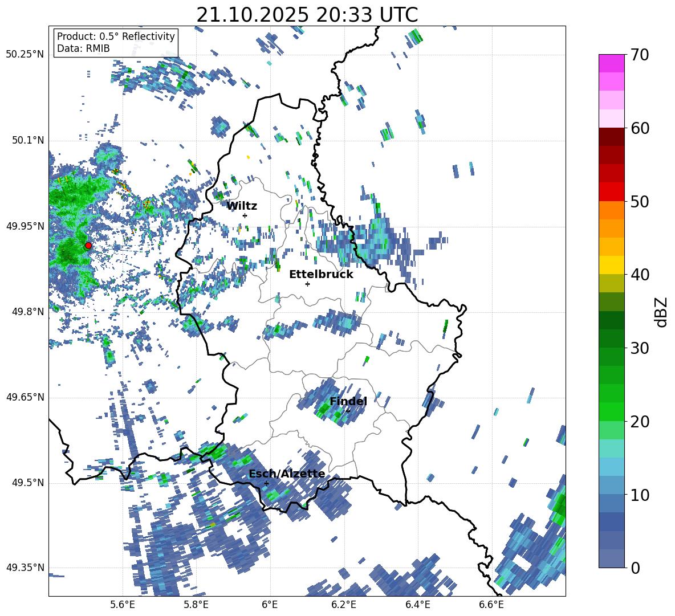Viewport: 675px width, 616px height.
Task: Click the topmost magenta colorbar swatch
Action: 611,63
